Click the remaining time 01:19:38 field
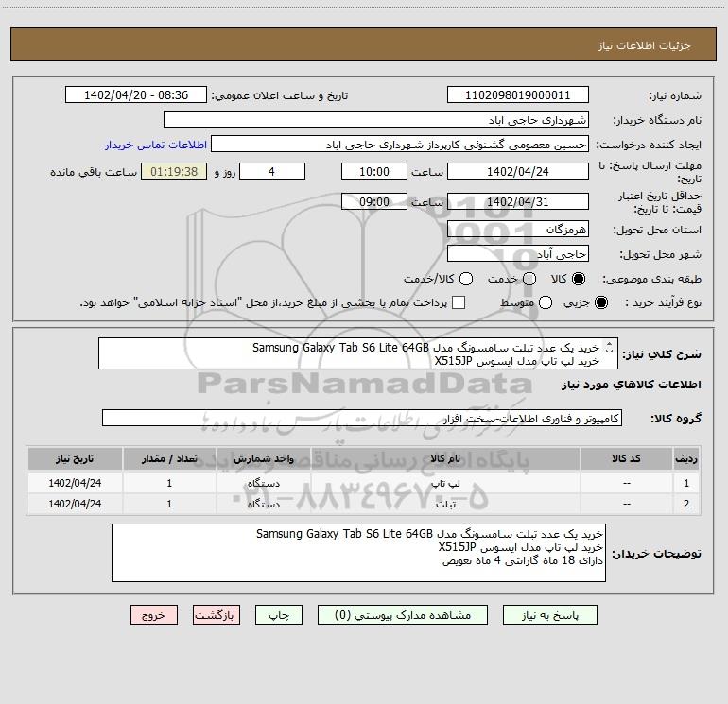The width and height of the screenshot is (728, 704). 174,171
